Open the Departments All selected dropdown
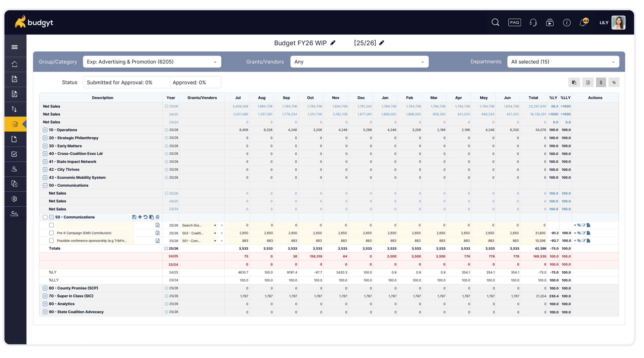Viewport: 644px width, 358px height. (x=563, y=62)
